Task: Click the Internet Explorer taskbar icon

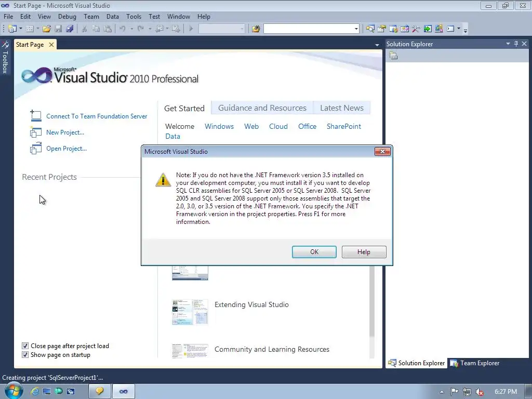Action: point(35,391)
